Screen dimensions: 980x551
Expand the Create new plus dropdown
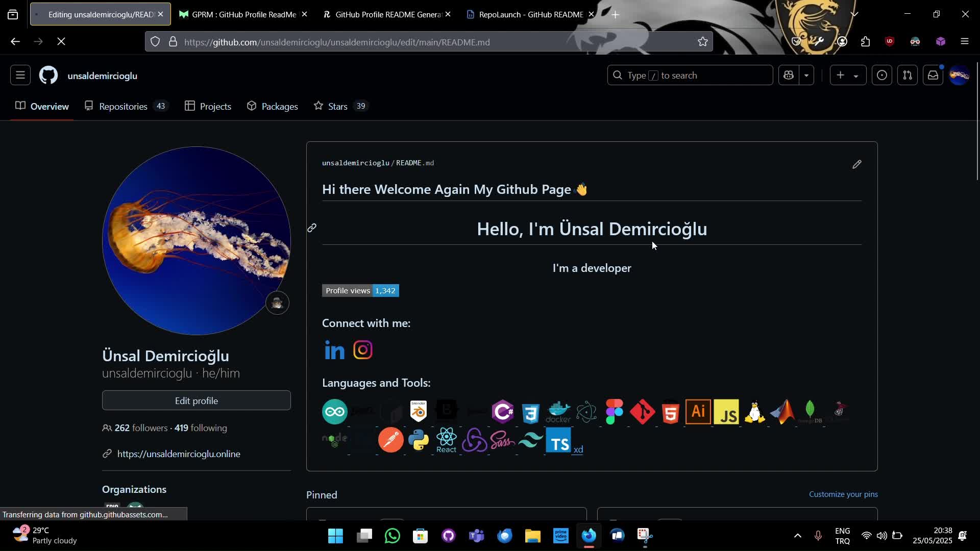coord(848,76)
